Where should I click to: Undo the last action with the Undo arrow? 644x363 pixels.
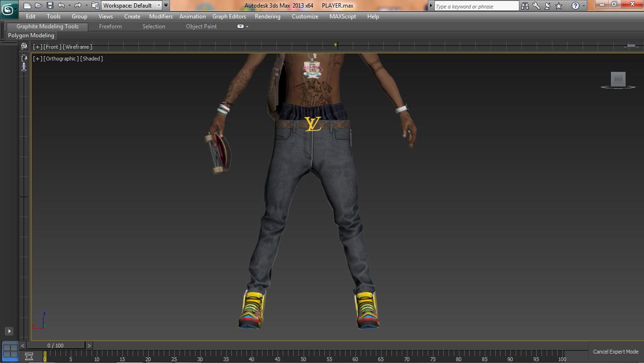tap(61, 6)
